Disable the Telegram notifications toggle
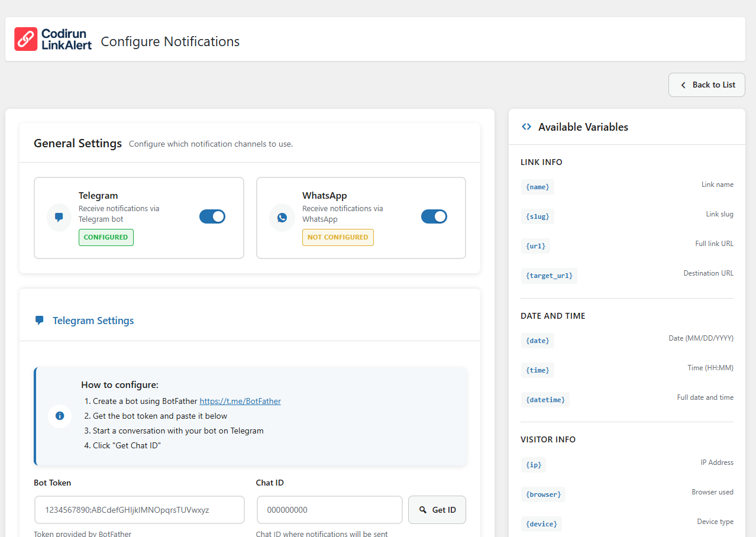 212,216
